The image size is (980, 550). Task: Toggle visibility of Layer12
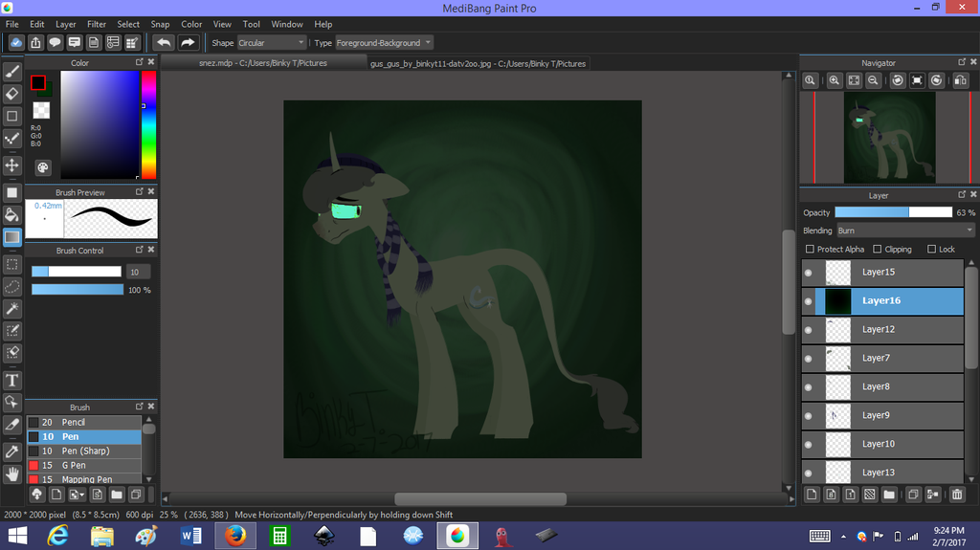[x=808, y=330]
